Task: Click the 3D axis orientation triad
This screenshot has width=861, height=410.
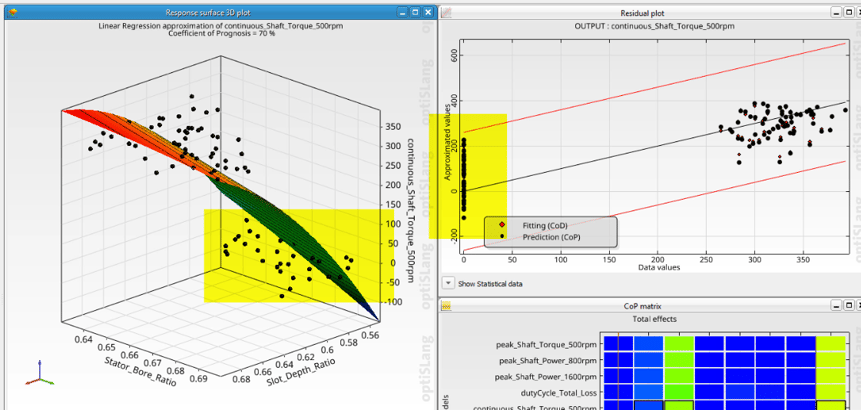Action: tap(38, 373)
